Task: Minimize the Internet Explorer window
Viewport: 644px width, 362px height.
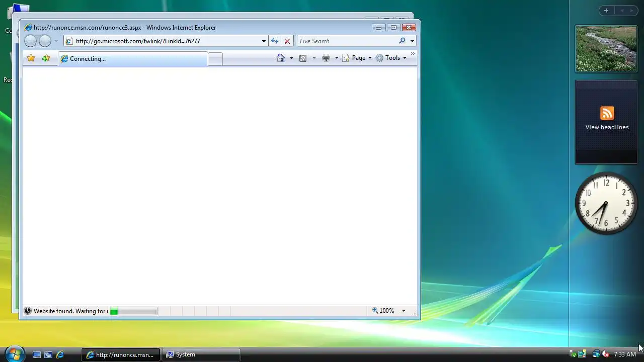Action: point(378,28)
